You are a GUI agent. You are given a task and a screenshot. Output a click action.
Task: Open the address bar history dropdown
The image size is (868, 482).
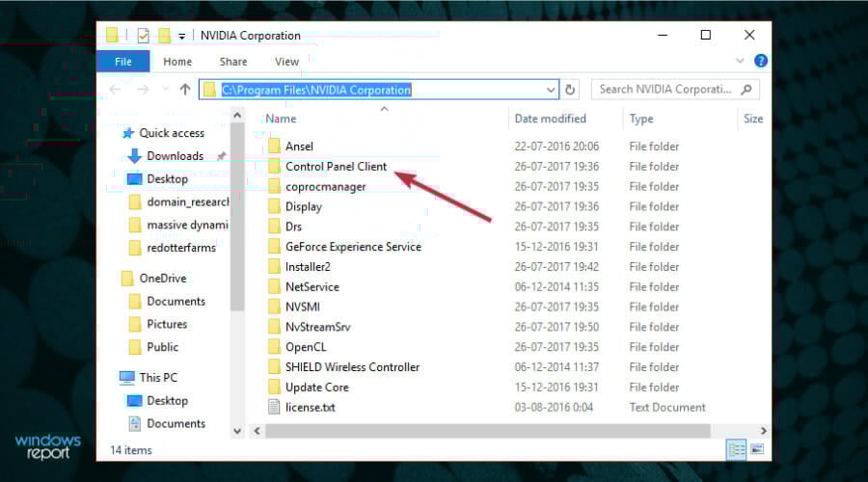pos(551,90)
